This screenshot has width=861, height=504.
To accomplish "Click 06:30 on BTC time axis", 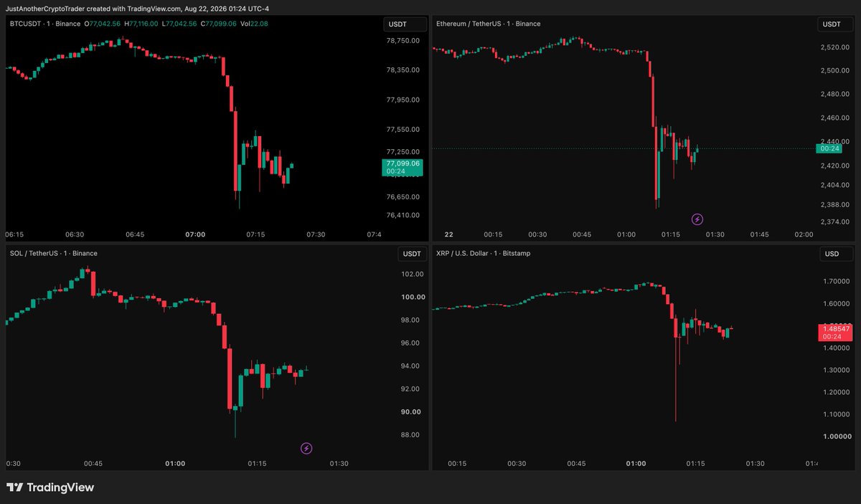I will [75, 234].
